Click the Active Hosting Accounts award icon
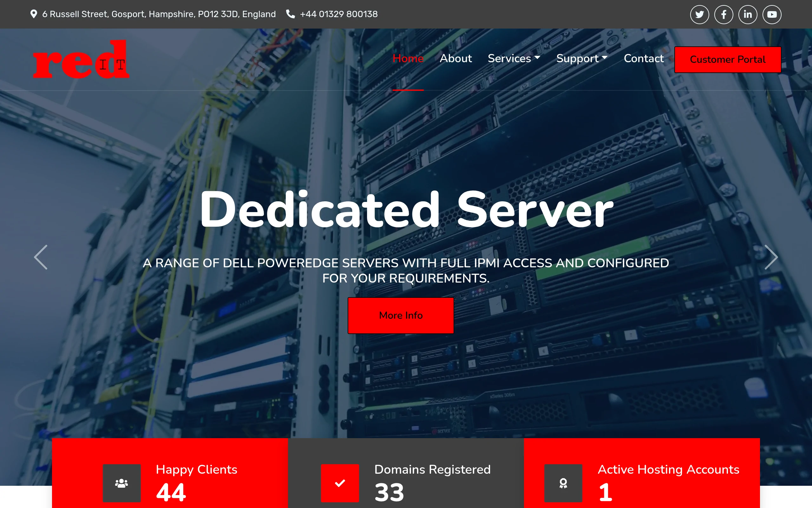The width and height of the screenshot is (812, 508). tap(563, 483)
